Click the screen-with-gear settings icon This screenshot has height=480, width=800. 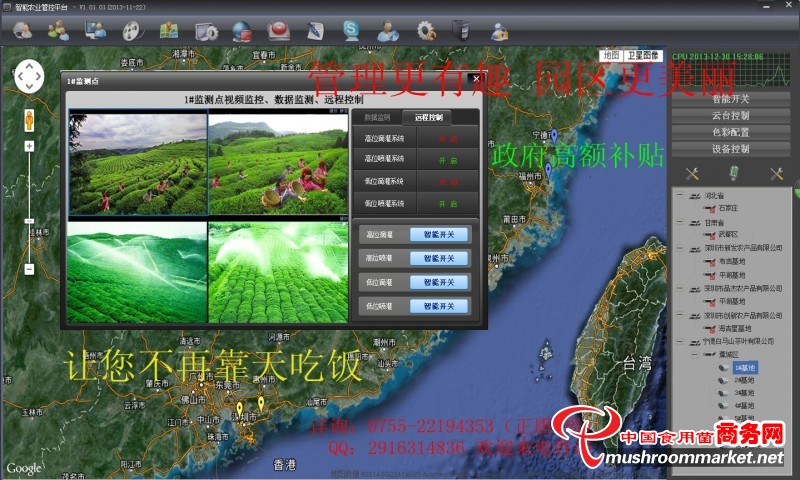pyautogui.click(x=206, y=32)
